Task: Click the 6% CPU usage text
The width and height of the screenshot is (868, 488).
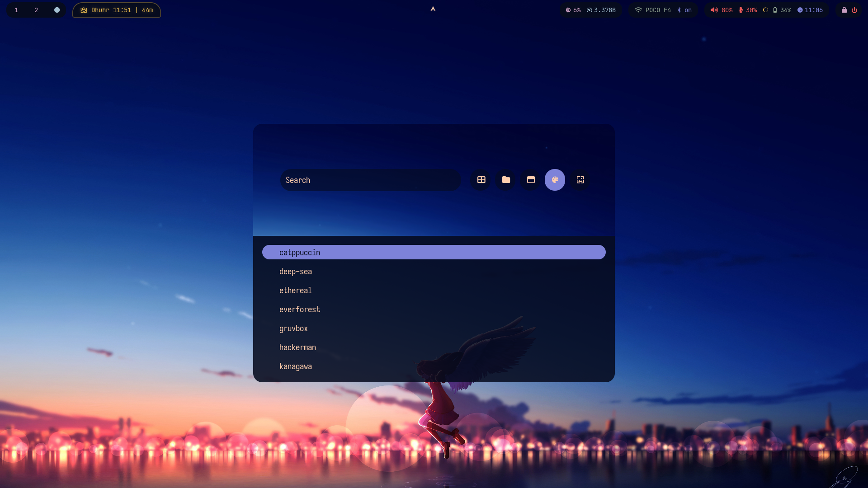Action: click(577, 10)
